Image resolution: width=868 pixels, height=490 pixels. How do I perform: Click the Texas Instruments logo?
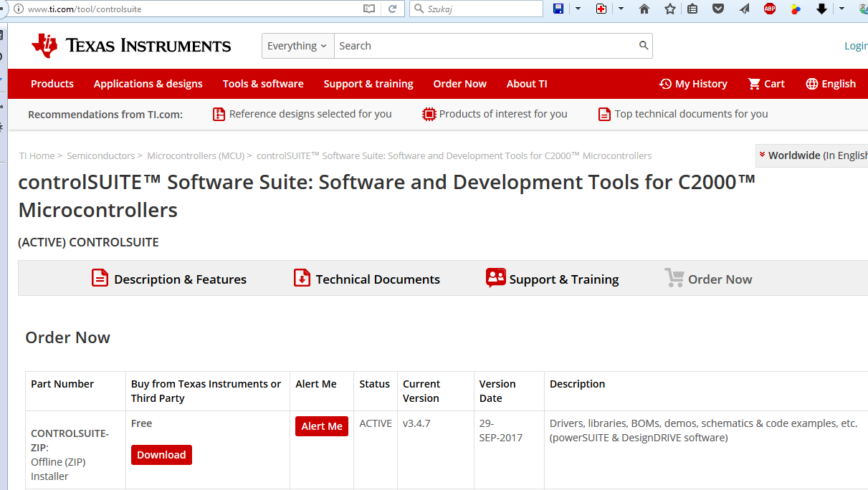[131, 46]
